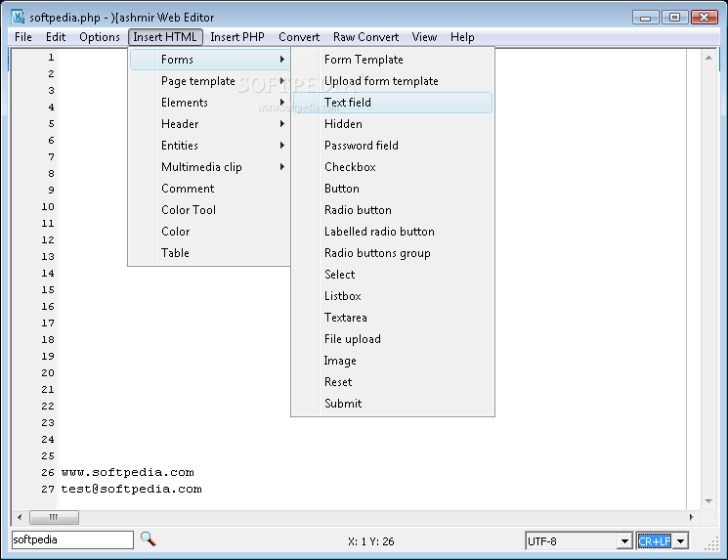The image size is (728, 560).
Task: Click the line test@softpedia.com
Action: point(131,489)
